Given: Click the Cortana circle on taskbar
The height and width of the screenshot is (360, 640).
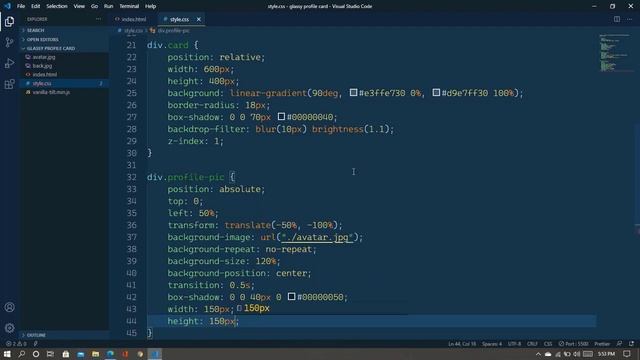Looking at the screenshot, I should (36, 354).
